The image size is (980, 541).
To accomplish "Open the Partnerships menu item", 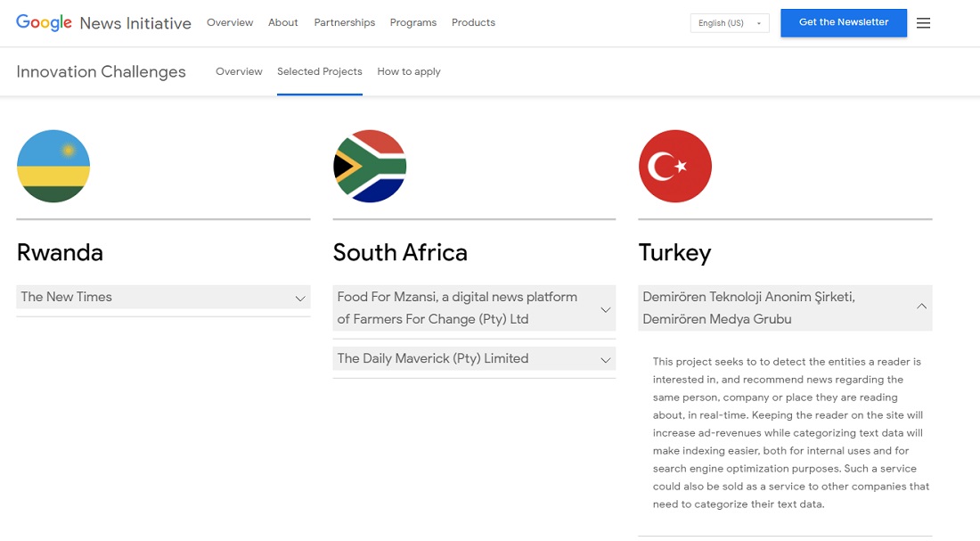I will 345,22.
